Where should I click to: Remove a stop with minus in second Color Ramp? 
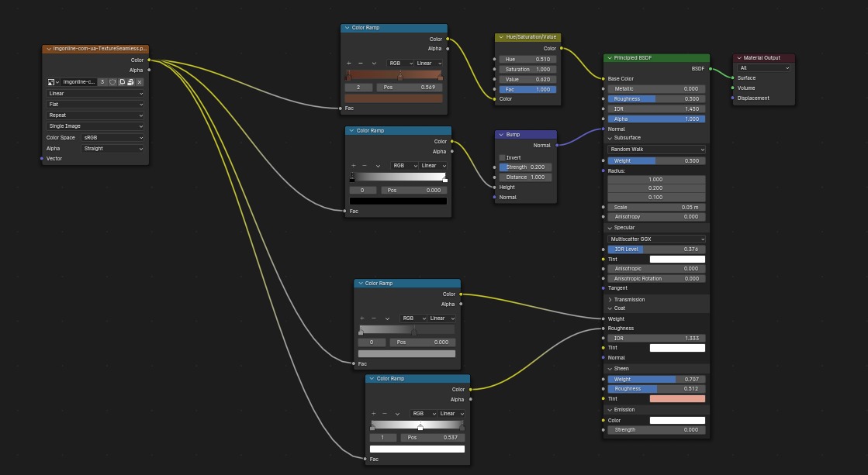[x=365, y=165]
